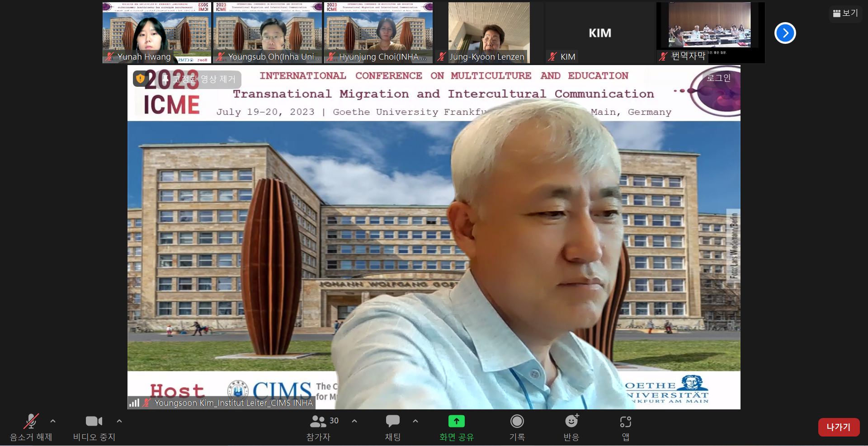
Task: Select 번역자막 participant thumbnail
Action: [x=711, y=33]
